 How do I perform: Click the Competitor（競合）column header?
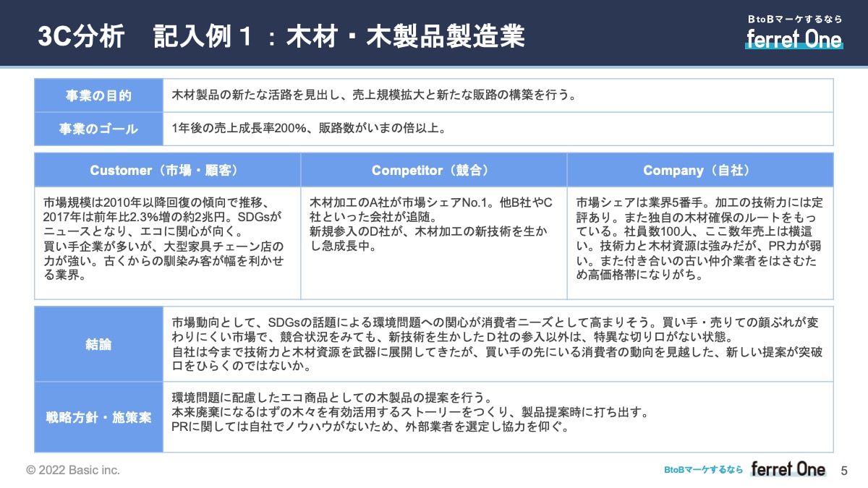click(x=434, y=170)
